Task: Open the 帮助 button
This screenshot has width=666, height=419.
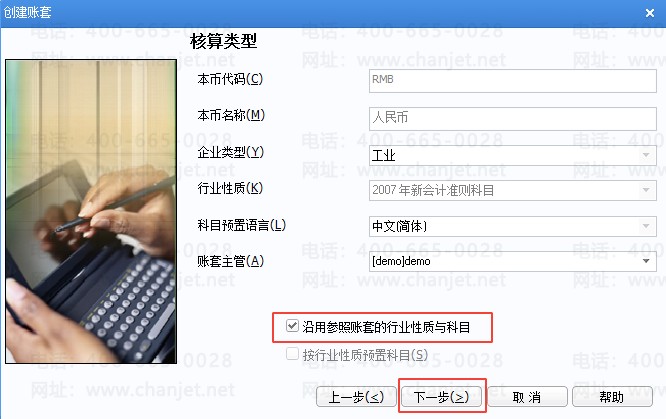Action: 612,397
